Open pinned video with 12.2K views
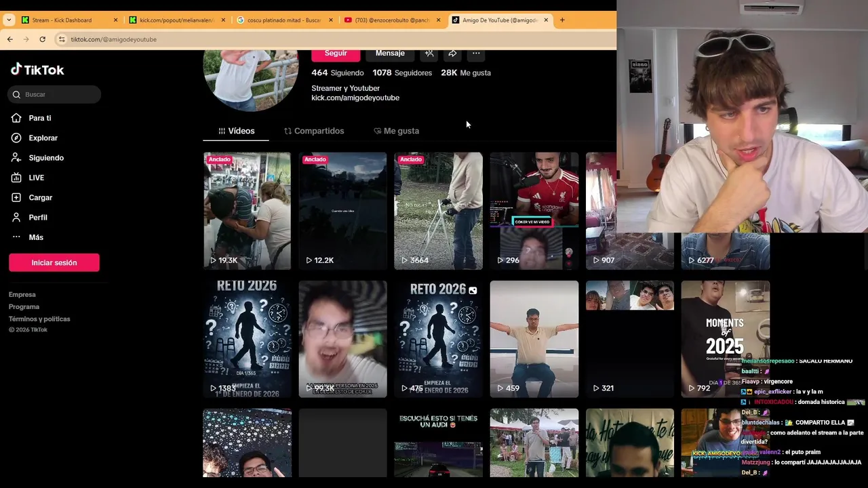Viewport: 868px width, 488px height. tap(343, 211)
